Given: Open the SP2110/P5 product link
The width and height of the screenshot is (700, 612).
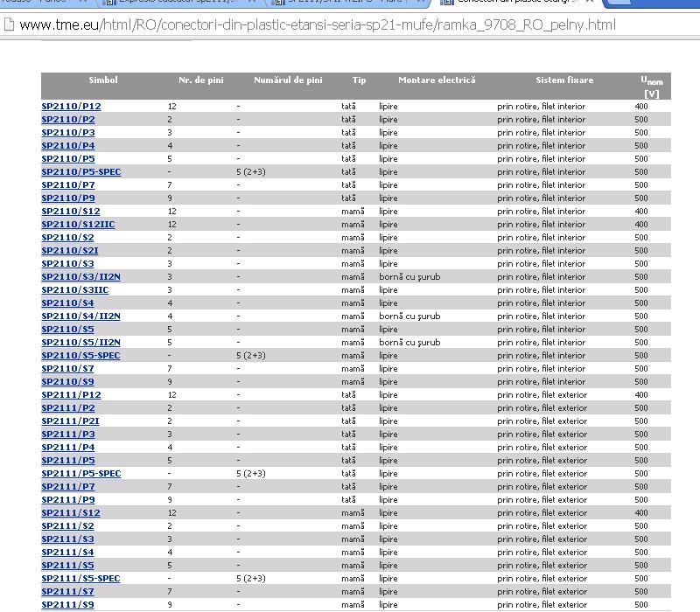Looking at the screenshot, I should 68,159.
